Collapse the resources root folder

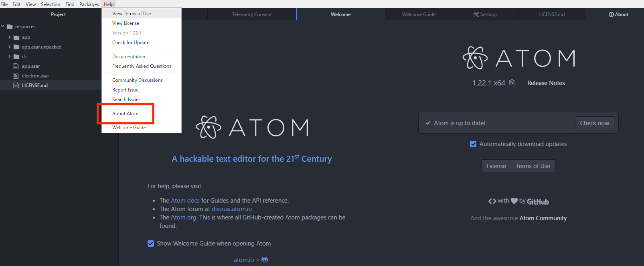point(3,26)
